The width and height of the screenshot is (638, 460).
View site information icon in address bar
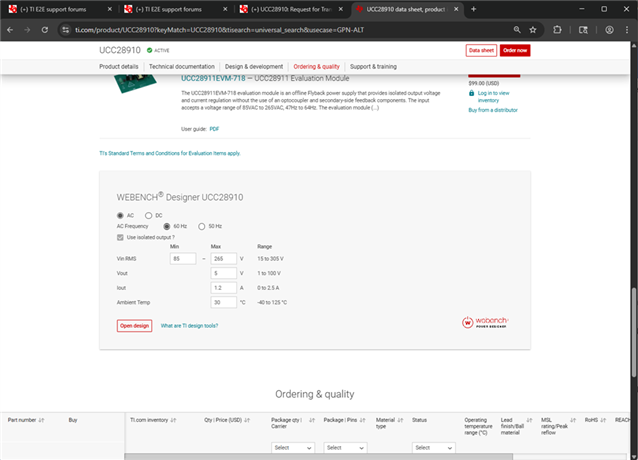[66, 30]
